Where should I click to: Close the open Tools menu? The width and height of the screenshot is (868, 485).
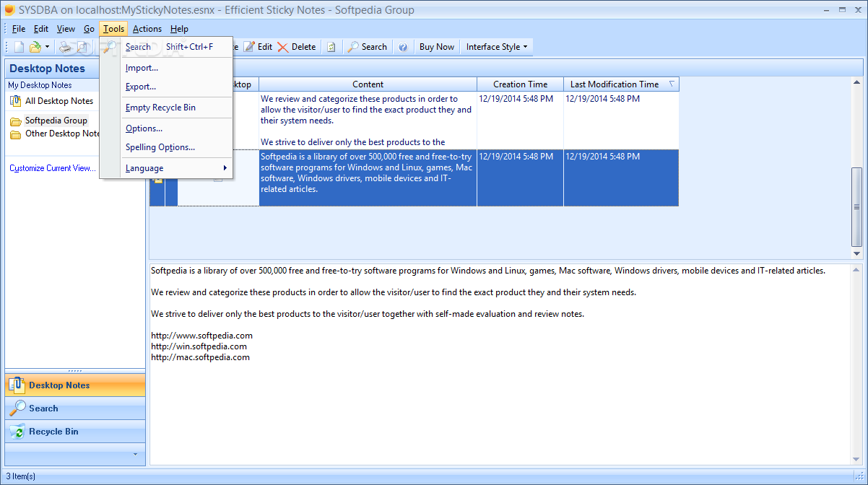click(x=113, y=29)
